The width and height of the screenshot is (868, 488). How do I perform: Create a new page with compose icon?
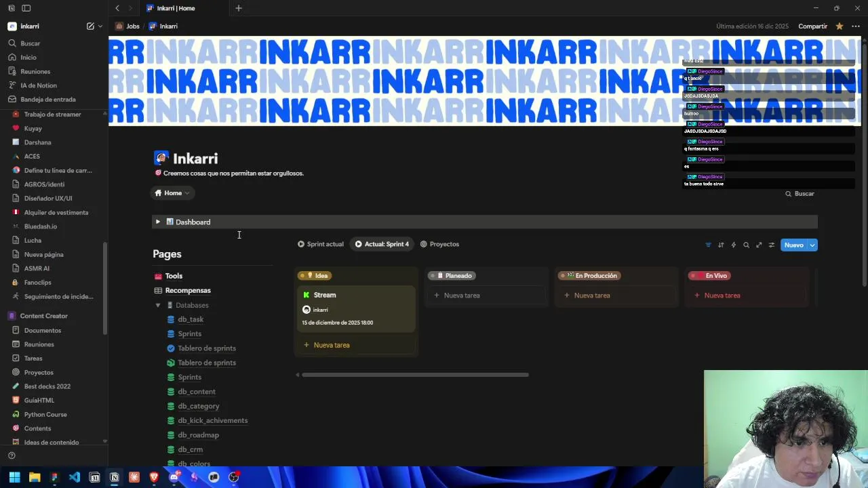coord(90,26)
